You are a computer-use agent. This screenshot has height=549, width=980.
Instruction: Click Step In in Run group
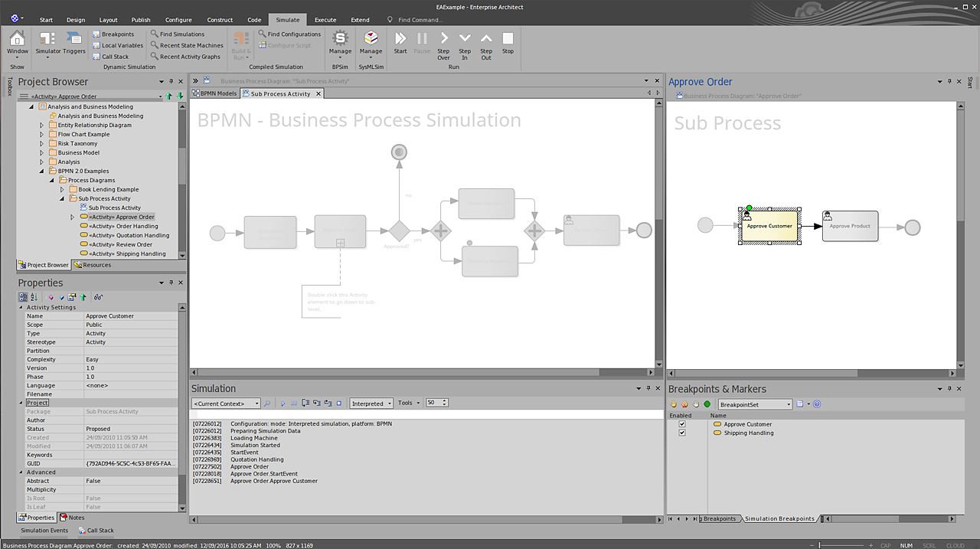pos(465,45)
